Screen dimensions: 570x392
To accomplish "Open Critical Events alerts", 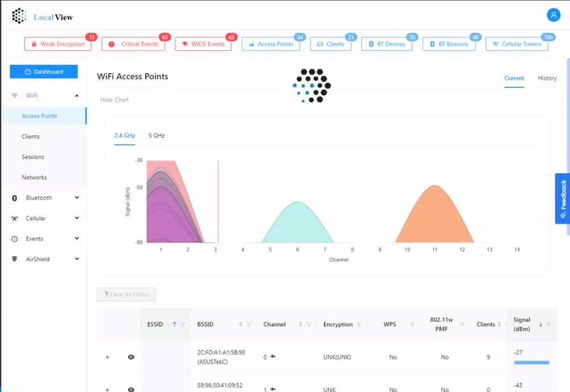I will tap(133, 44).
